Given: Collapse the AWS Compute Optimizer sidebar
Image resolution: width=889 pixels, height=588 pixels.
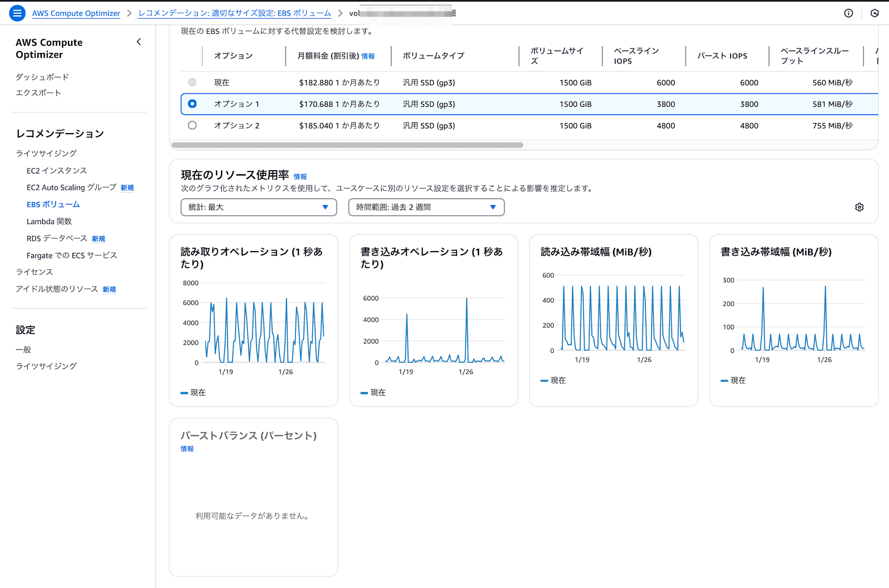Looking at the screenshot, I should pos(139,42).
